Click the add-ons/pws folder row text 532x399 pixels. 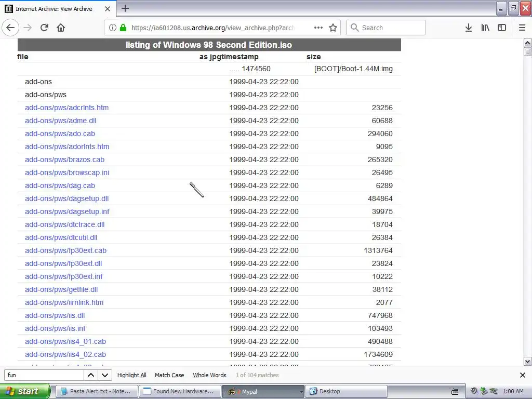[x=46, y=95]
